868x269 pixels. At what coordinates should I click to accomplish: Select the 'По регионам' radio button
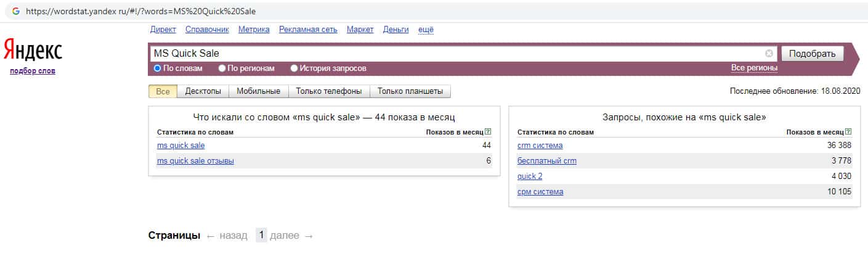pos(222,68)
